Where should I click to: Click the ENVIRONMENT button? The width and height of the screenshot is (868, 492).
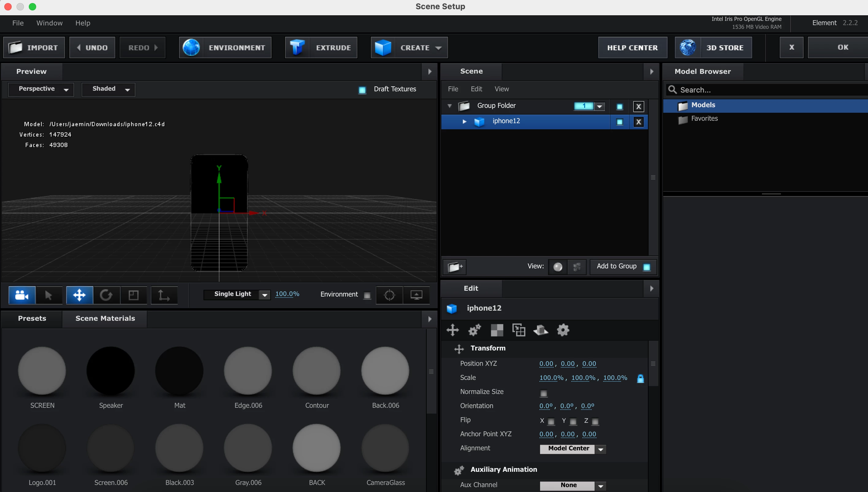point(225,48)
